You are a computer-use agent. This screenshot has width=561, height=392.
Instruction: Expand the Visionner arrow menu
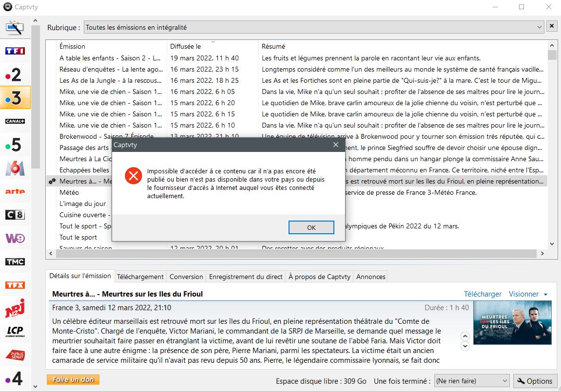pos(545,294)
